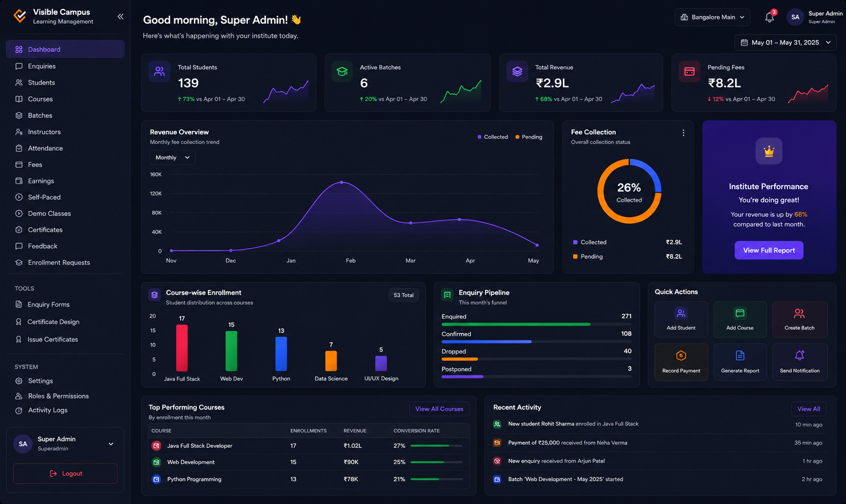Image resolution: width=846 pixels, height=504 pixels.
Task: Click the Web Development row icon
Action: [x=156, y=462]
